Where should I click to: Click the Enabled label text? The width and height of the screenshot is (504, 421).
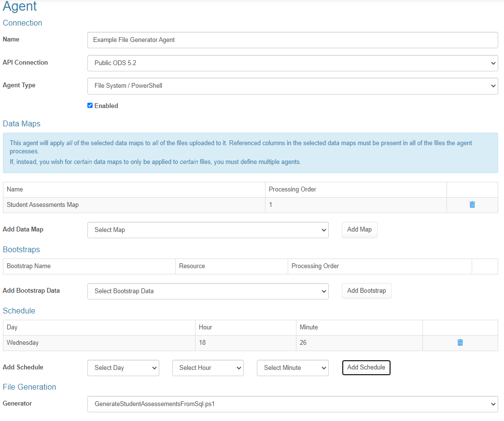click(x=106, y=106)
